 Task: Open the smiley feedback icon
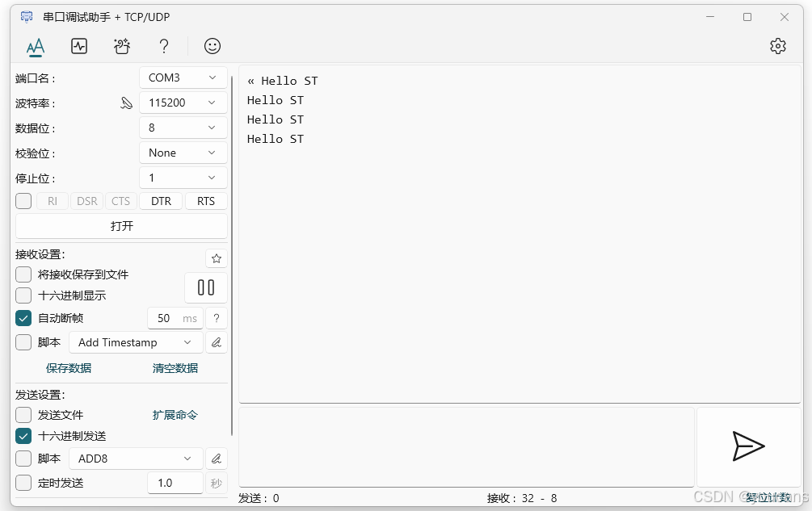point(212,46)
